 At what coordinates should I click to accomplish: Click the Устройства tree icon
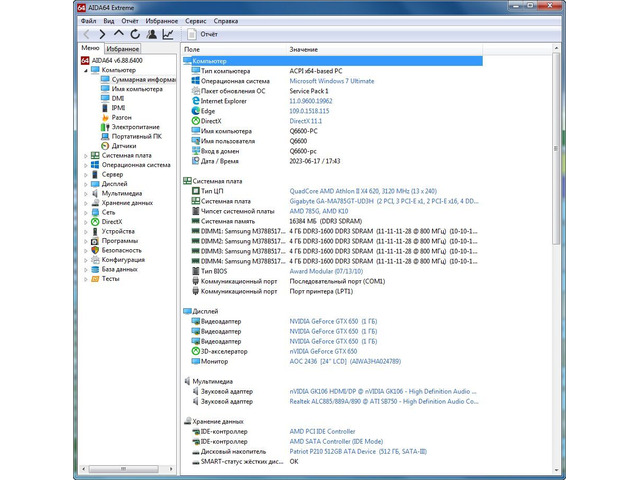pyautogui.click(x=95, y=231)
